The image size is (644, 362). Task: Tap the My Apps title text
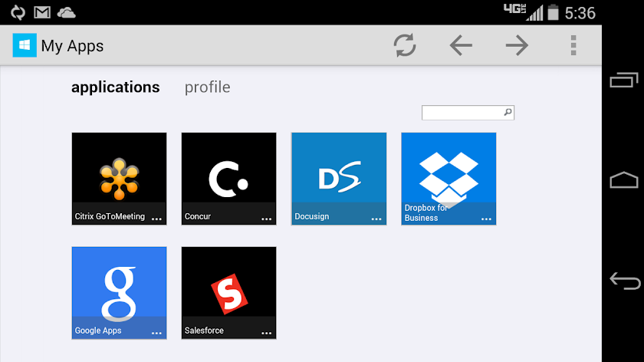[x=72, y=46]
